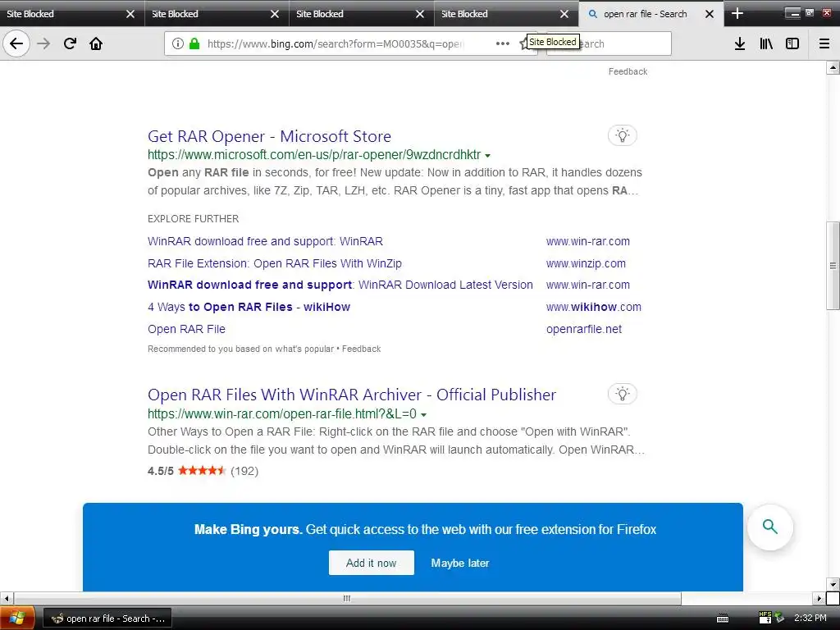Screen dimensions: 840x630
Task: Click the 2:32 PM taskbar clock
Action: [x=810, y=618]
